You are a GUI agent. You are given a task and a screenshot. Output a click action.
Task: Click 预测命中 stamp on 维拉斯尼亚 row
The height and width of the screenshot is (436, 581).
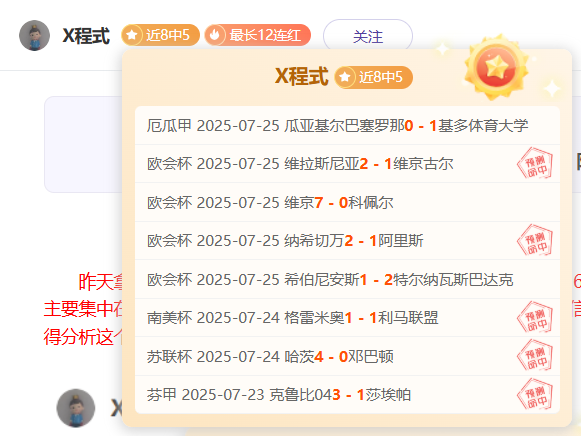click(x=535, y=163)
